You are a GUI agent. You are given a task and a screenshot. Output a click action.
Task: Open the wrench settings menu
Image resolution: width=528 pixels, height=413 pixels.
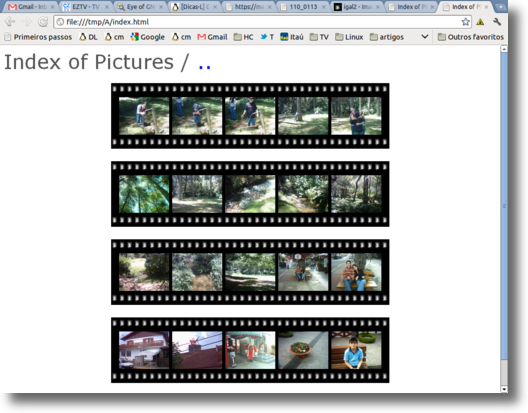[x=497, y=22]
